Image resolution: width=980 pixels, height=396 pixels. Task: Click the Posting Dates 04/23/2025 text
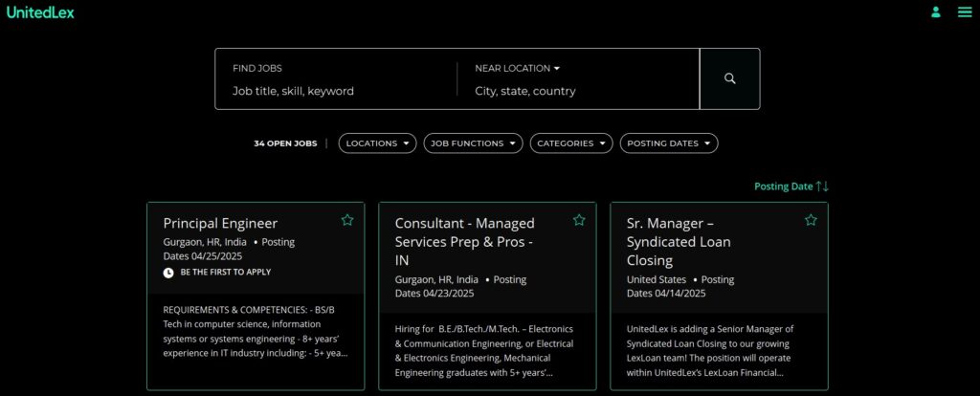[460, 286]
